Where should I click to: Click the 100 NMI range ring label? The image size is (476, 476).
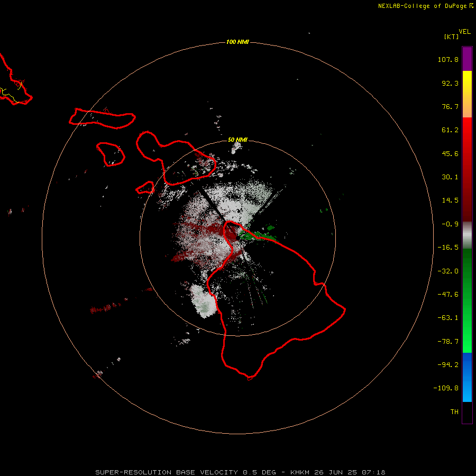click(237, 42)
